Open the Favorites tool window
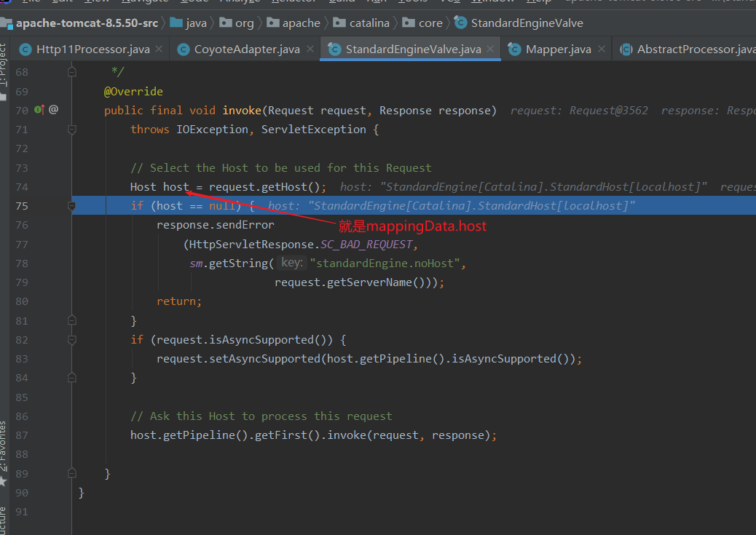756x535 pixels. [x=4, y=445]
